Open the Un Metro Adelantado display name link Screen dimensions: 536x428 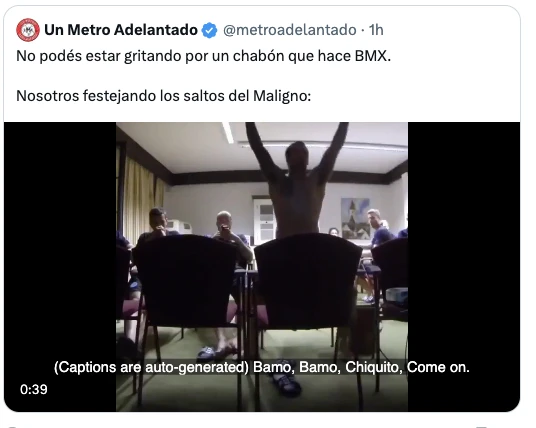pos(121,30)
